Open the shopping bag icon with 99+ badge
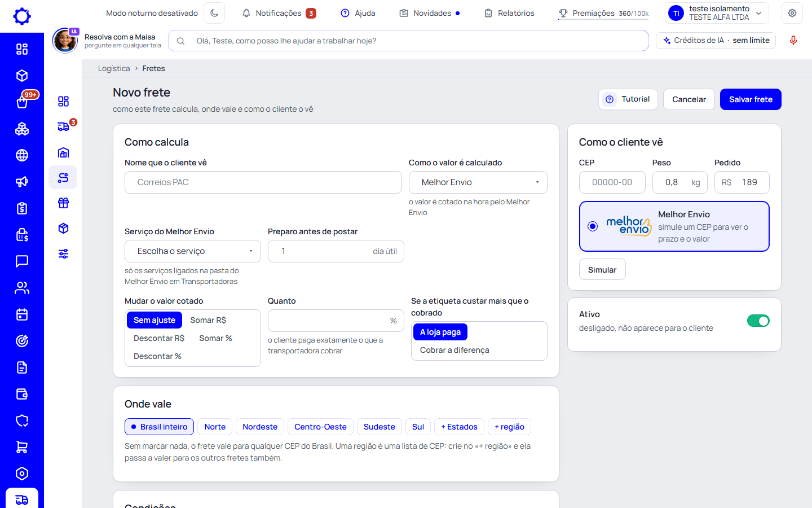The width and height of the screenshot is (812, 508). click(x=22, y=102)
